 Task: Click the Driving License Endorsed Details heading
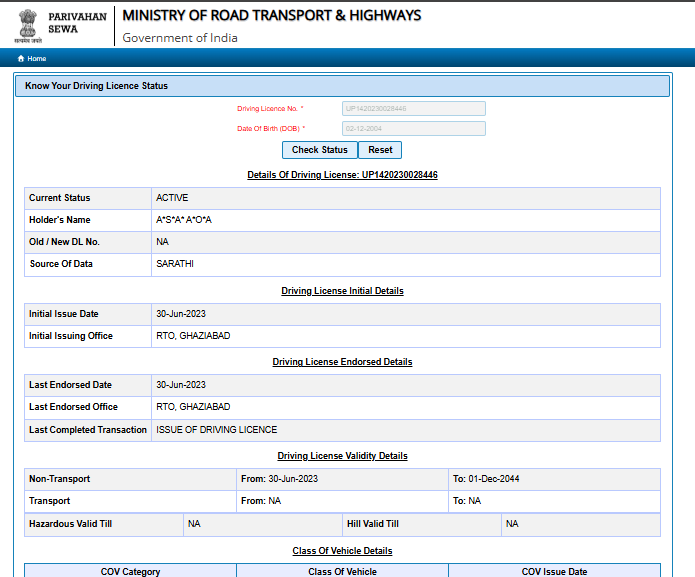(342, 362)
